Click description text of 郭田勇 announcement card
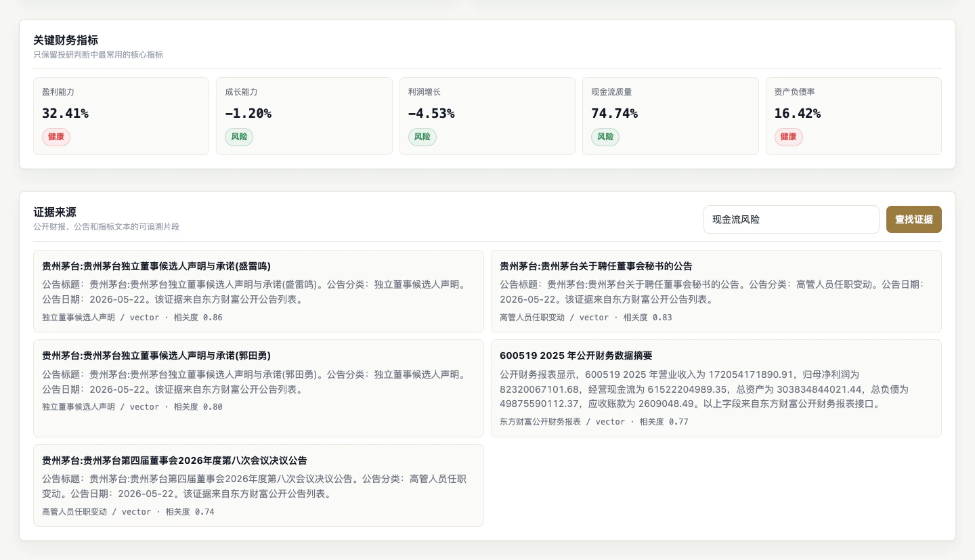The height and width of the screenshot is (560, 975). (x=254, y=381)
